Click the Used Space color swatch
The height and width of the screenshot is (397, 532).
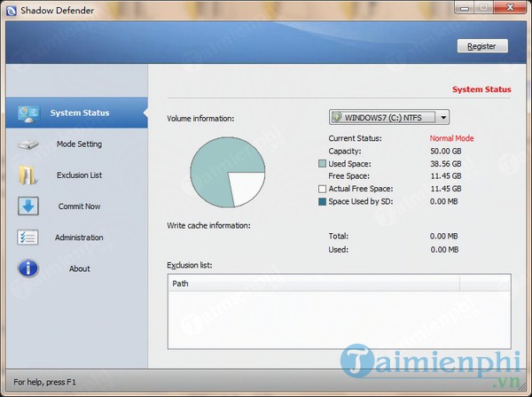(322, 164)
